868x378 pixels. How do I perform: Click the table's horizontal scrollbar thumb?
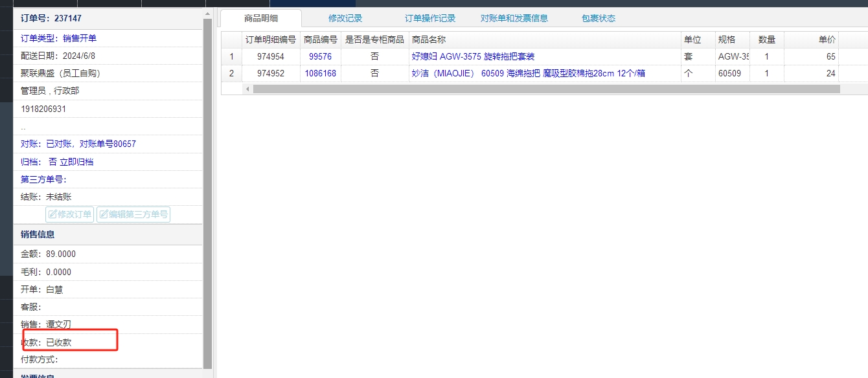546,89
